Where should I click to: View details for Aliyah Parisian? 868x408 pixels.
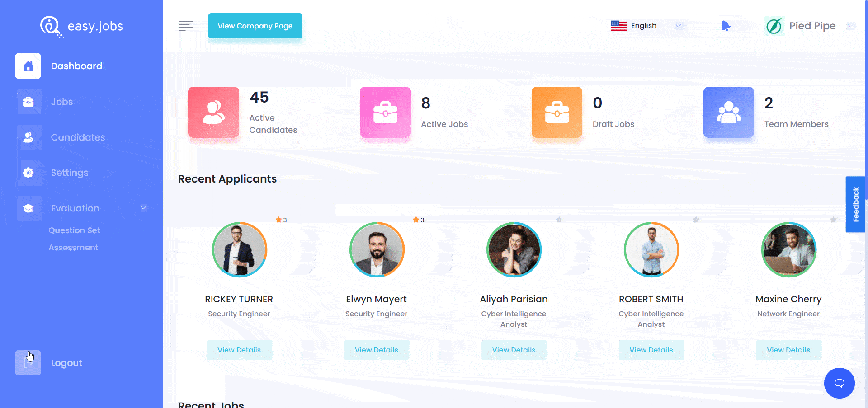click(514, 350)
